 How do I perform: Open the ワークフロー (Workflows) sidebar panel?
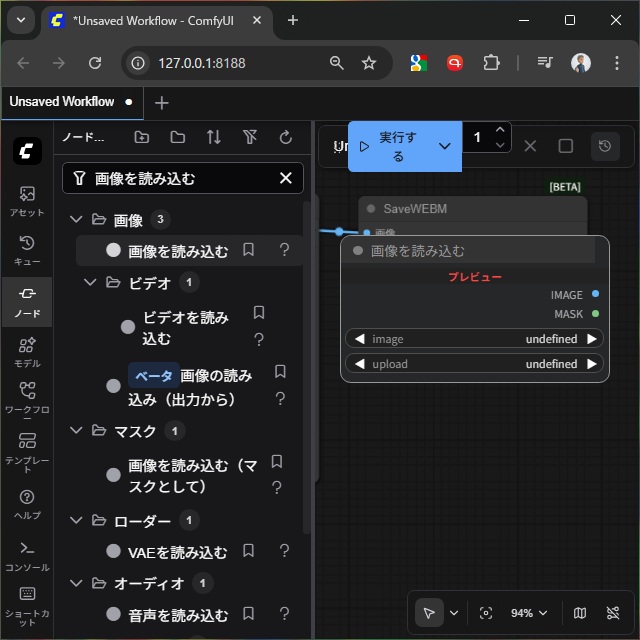pos(27,398)
